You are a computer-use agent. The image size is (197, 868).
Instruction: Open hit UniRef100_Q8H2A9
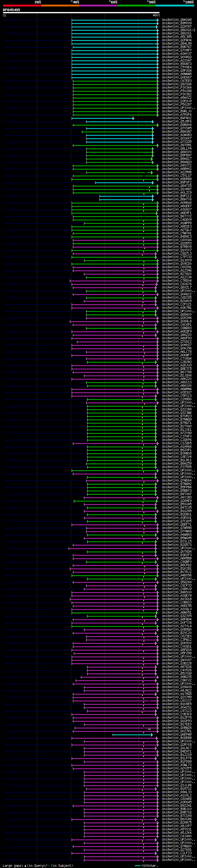[177, 20]
